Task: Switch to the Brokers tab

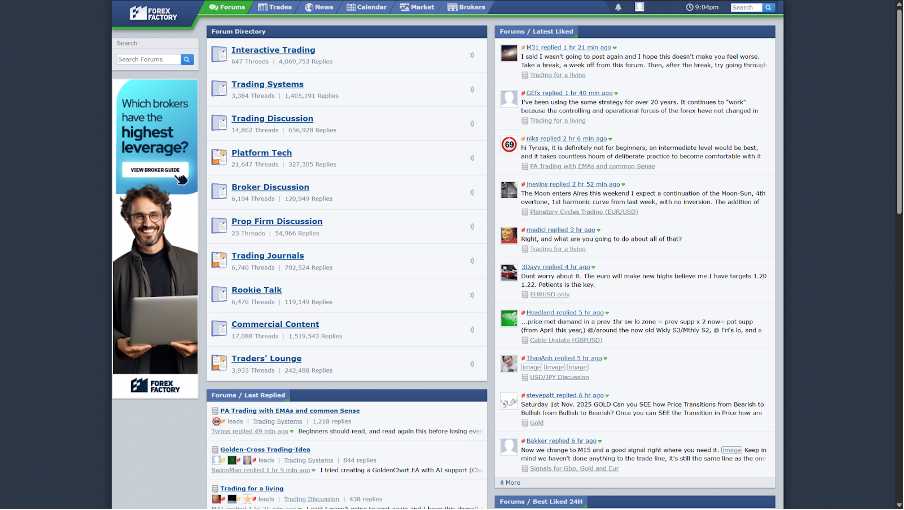Action: pos(467,7)
